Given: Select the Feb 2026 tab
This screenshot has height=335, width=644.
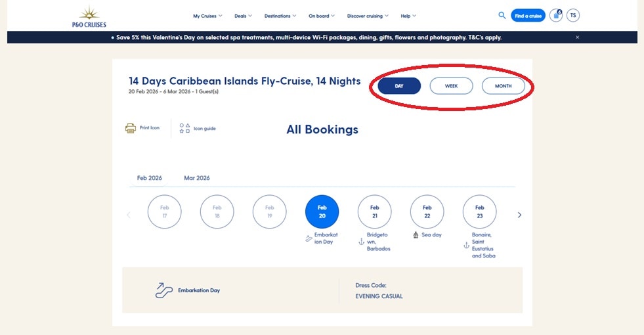Looking at the screenshot, I should click(x=150, y=178).
